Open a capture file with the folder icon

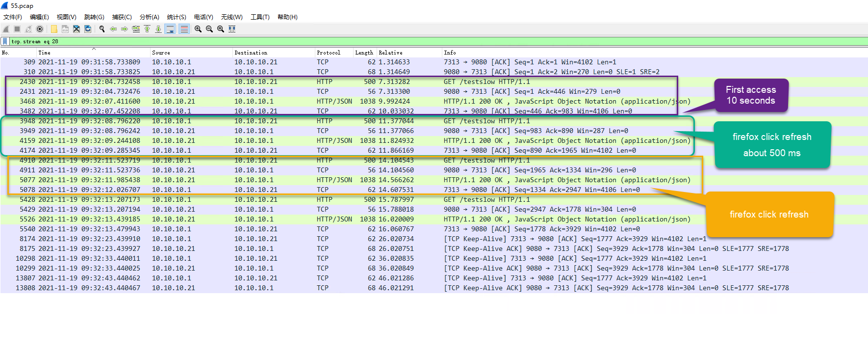click(54, 29)
